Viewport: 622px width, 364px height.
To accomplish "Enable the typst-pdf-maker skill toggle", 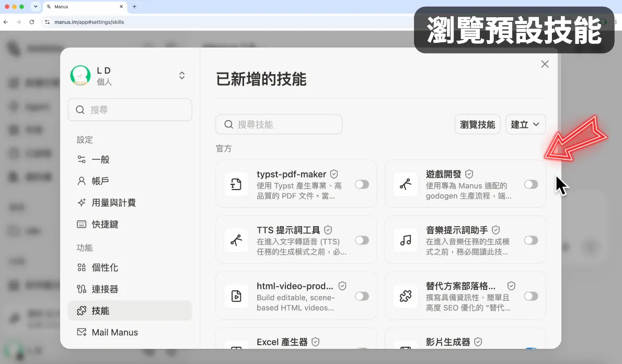I will [362, 184].
